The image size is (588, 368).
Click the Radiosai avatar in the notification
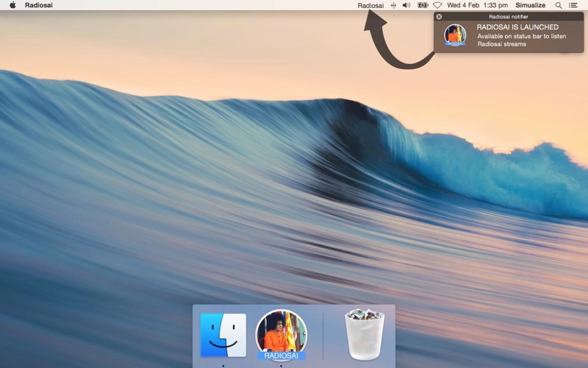[x=455, y=35]
